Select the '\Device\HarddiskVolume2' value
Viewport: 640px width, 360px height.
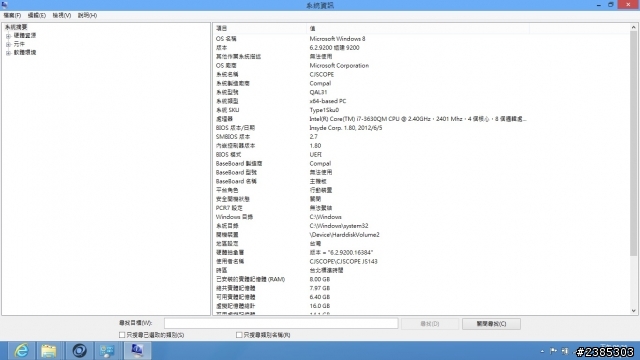pyautogui.click(x=344, y=235)
